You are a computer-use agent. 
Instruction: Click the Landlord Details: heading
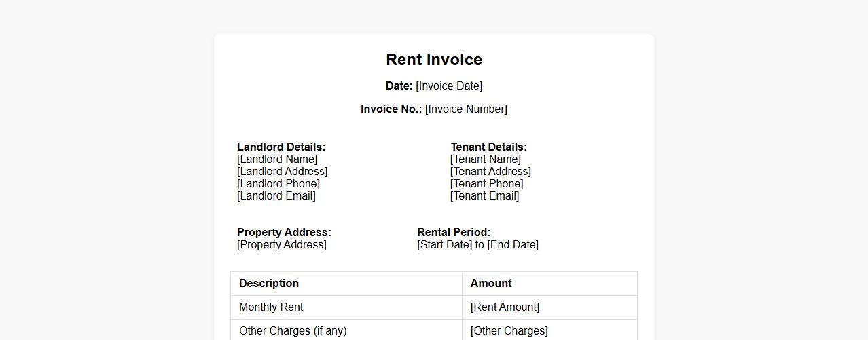tap(281, 147)
